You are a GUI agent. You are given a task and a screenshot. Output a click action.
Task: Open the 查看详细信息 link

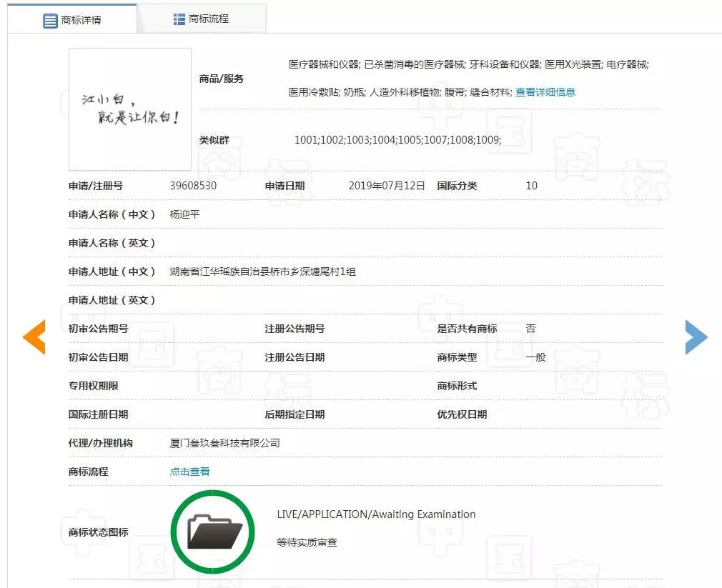click(545, 92)
